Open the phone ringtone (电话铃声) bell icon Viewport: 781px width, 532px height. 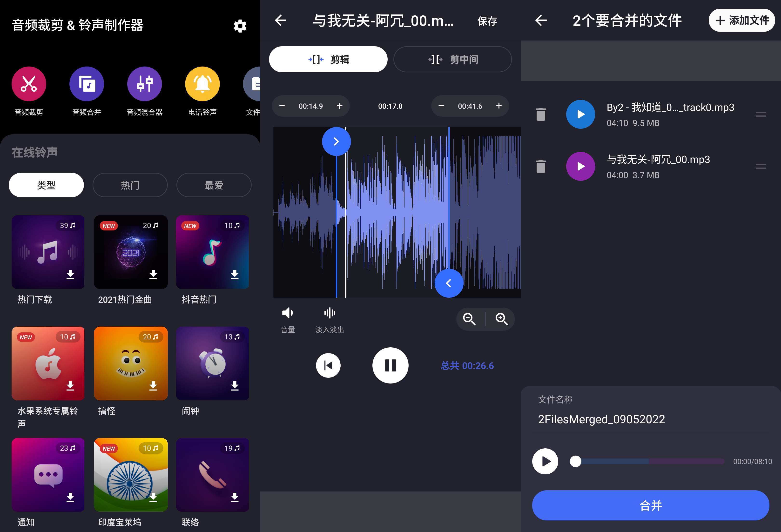202,84
